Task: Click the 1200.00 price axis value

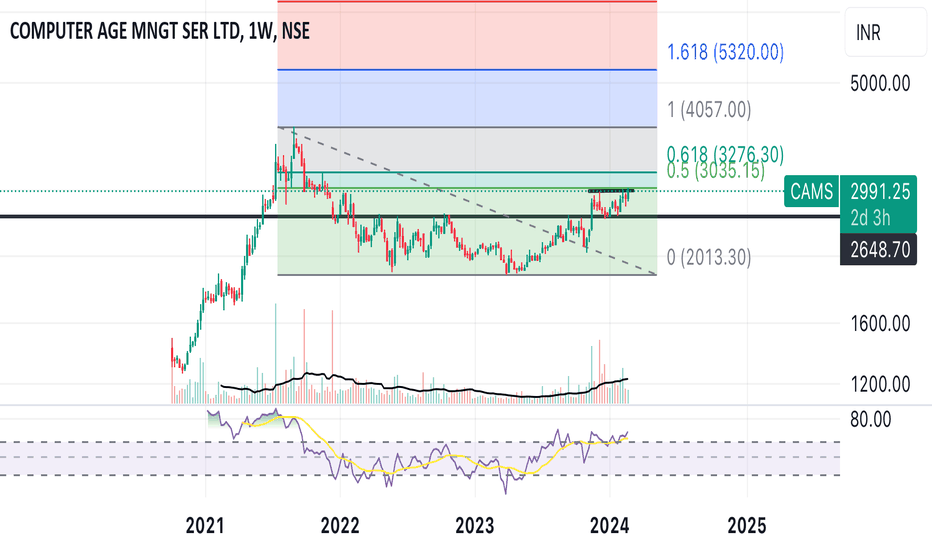Action: point(880,385)
